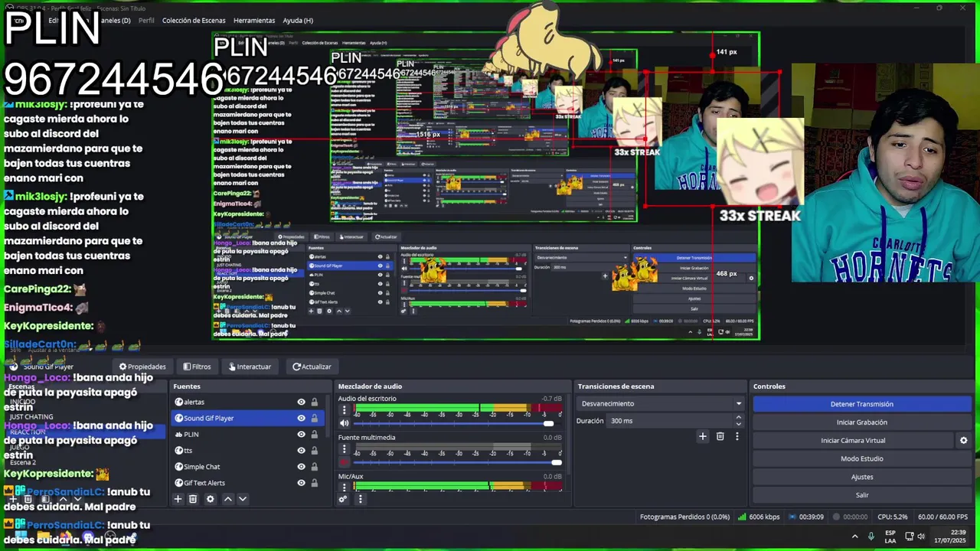
Task: Hide the PLIN source
Action: coord(301,434)
